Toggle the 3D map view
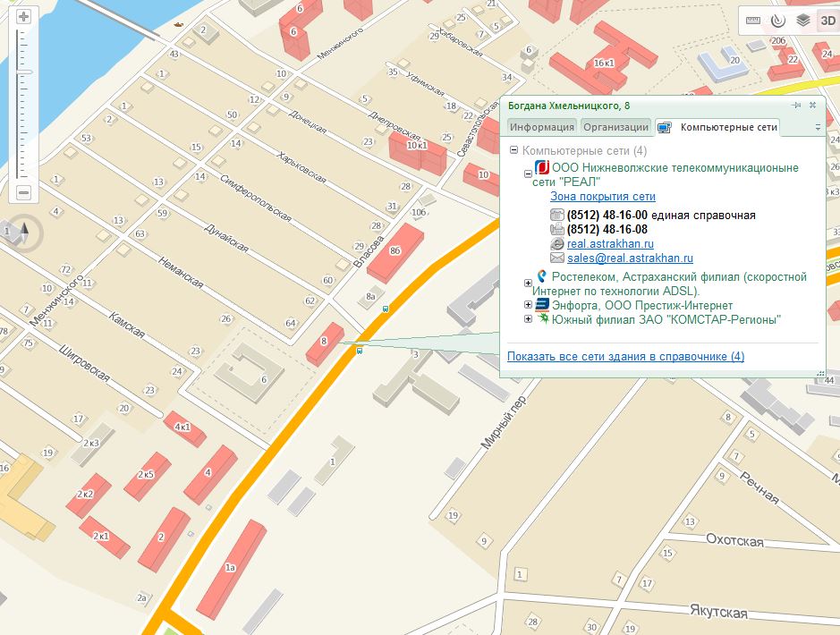 pyautogui.click(x=827, y=21)
